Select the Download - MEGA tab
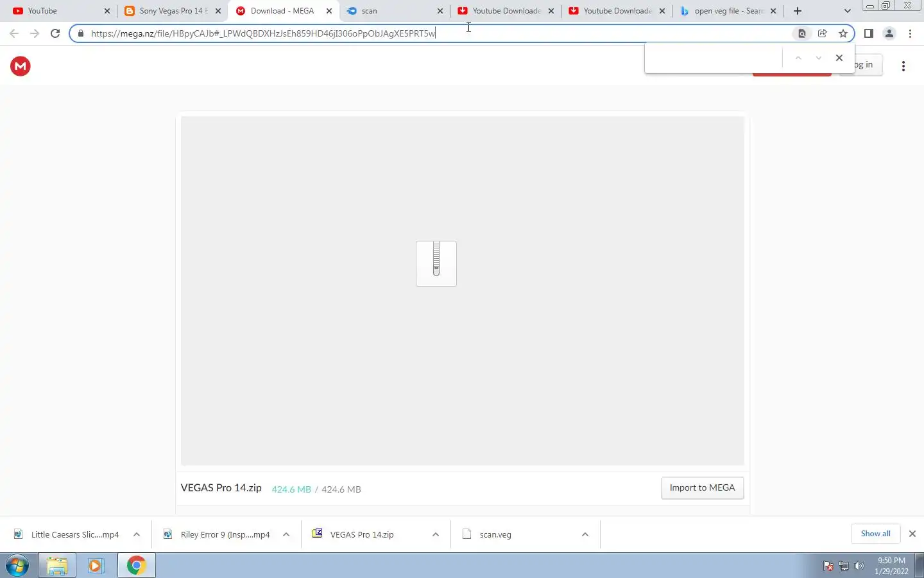This screenshot has height=578, width=924. pyautogui.click(x=283, y=11)
